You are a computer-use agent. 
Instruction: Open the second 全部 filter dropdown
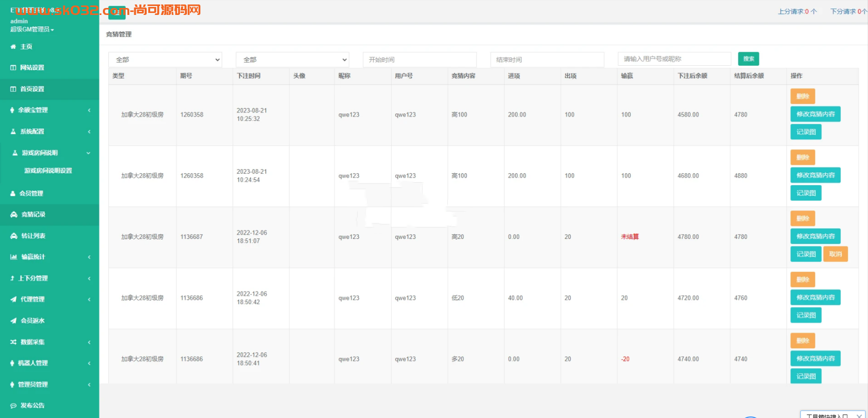coord(292,60)
